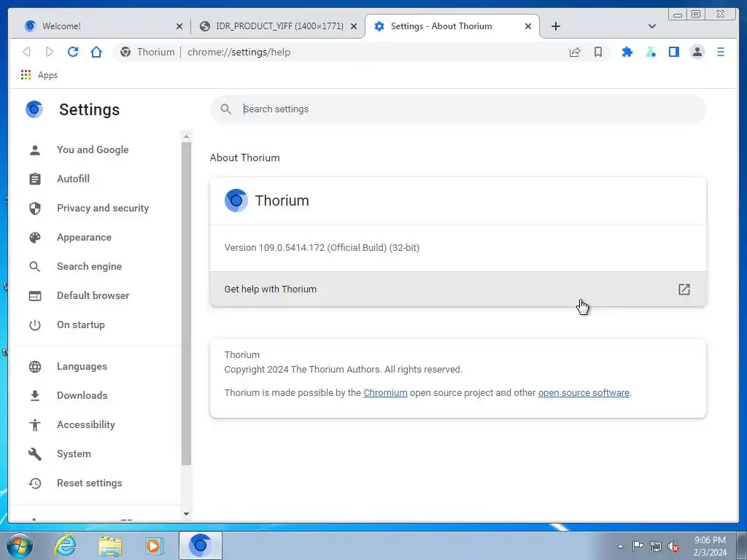The width and height of the screenshot is (747, 560).
Task: Open the Windows Start menu
Action: (19, 545)
